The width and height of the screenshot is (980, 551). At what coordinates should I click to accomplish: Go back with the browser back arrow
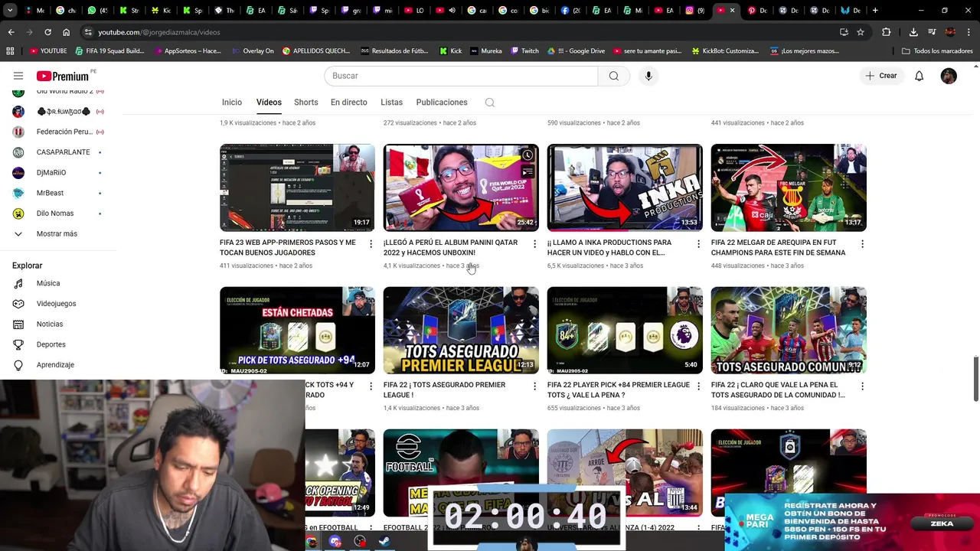[11, 32]
